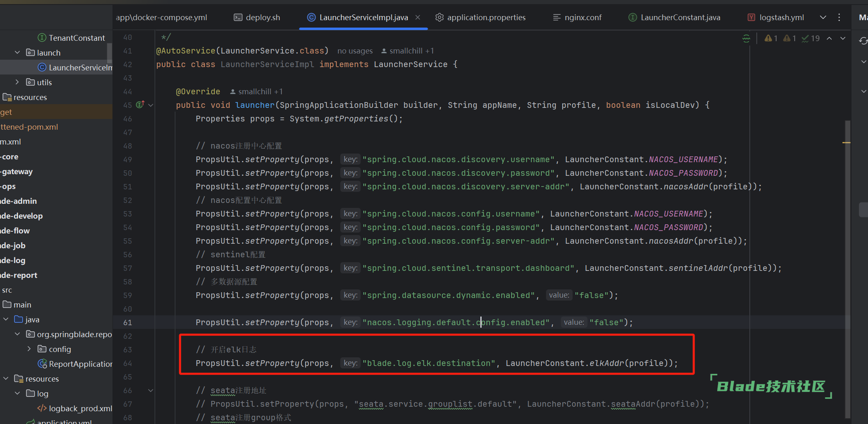Switch to the LauncherConstant.java tab
The width and height of the screenshot is (868, 424).
(x=674, y=17)
